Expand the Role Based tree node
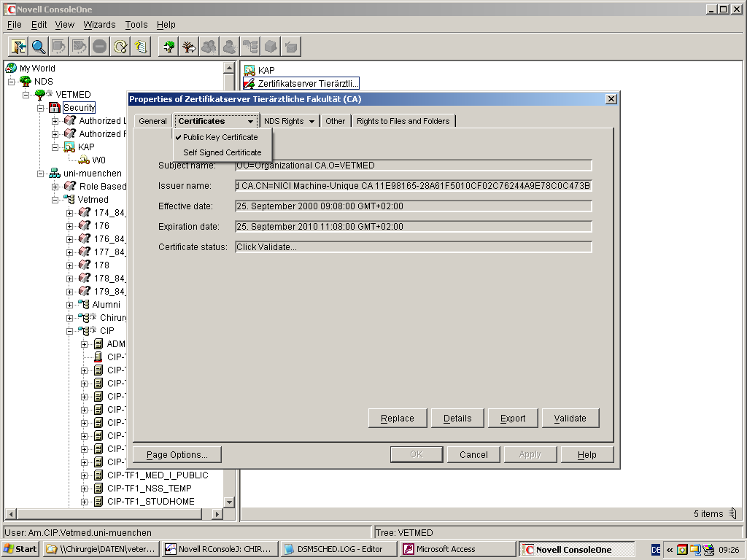The image size is (747, 560). tap(55, 187)
